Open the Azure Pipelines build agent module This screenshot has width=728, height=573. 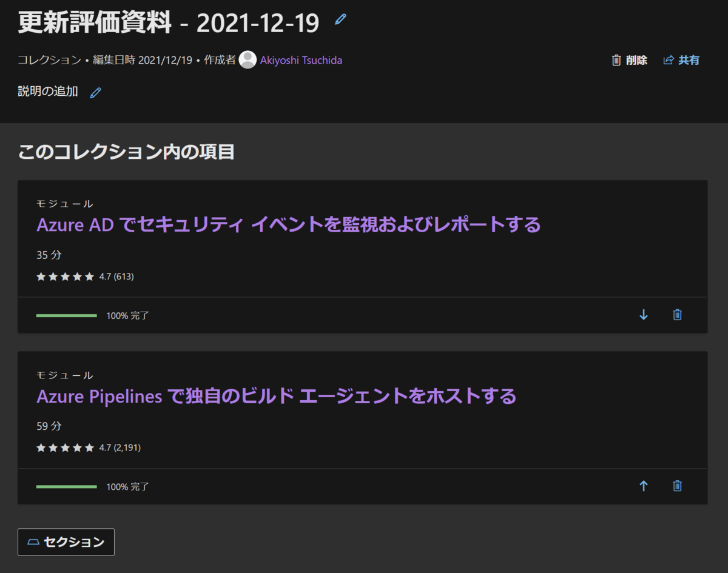click(276, 397)
